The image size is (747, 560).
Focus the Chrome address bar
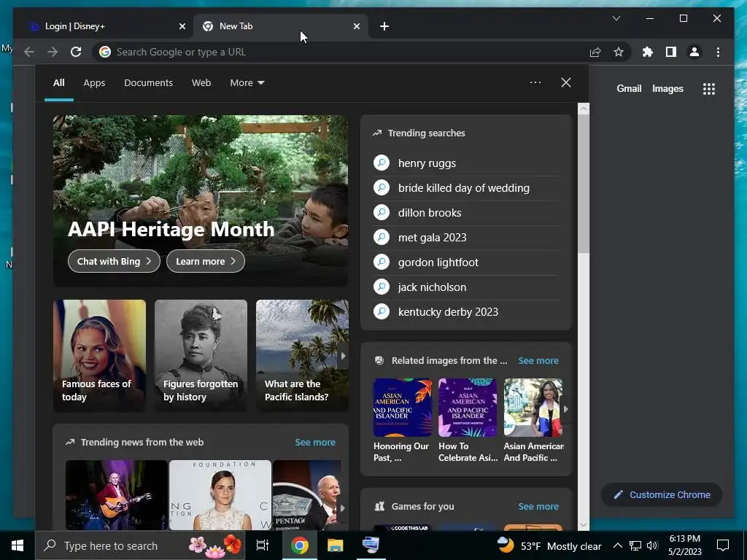point(343,52)
